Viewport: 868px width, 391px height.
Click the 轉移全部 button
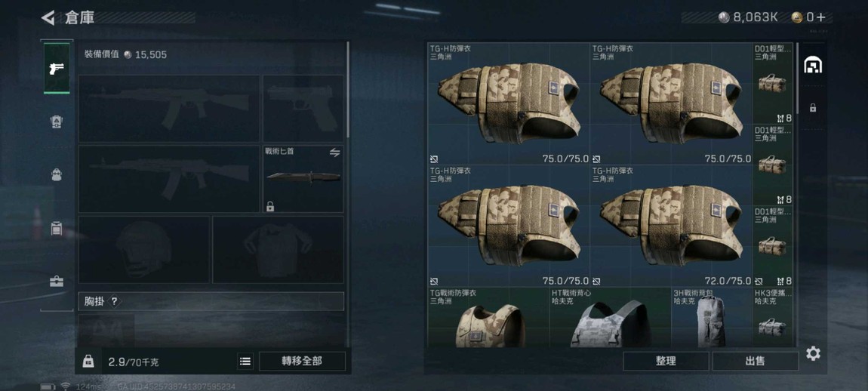click(x=302, y=361)
